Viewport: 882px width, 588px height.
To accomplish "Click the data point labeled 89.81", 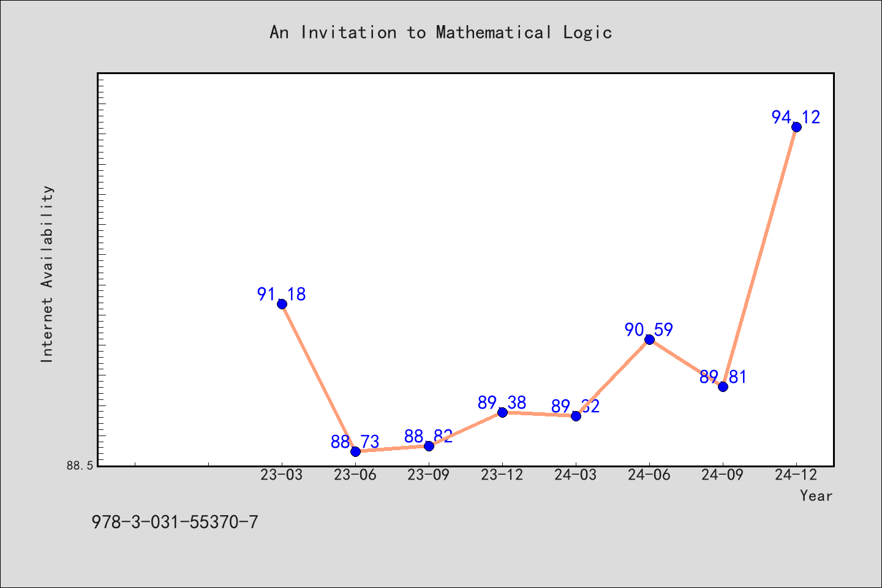I will [723, 386].
